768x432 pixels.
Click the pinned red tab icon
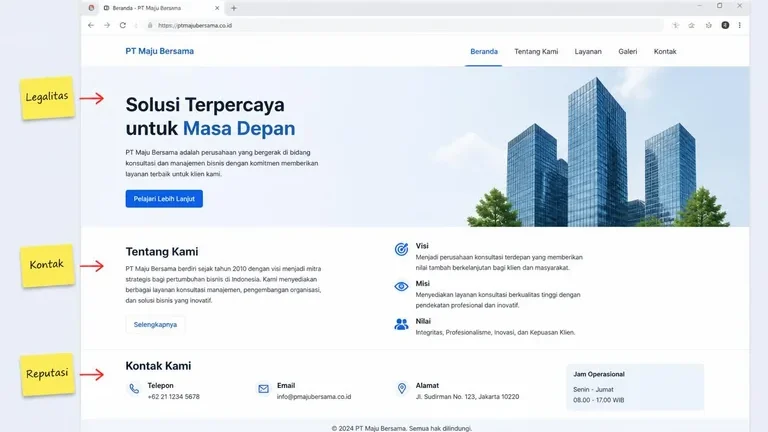coord(91,8)
